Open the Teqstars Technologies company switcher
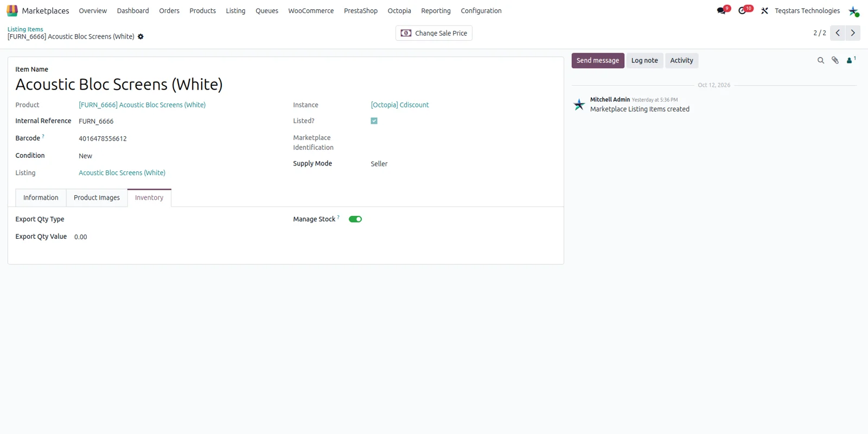Image resolution: width=868 pixels, height=434 pixels. click(807, 11)
